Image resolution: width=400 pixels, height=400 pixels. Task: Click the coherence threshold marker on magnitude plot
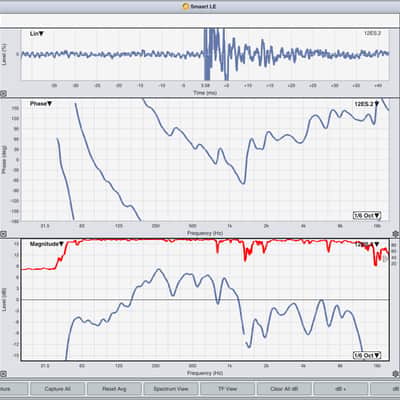(386, 259)
